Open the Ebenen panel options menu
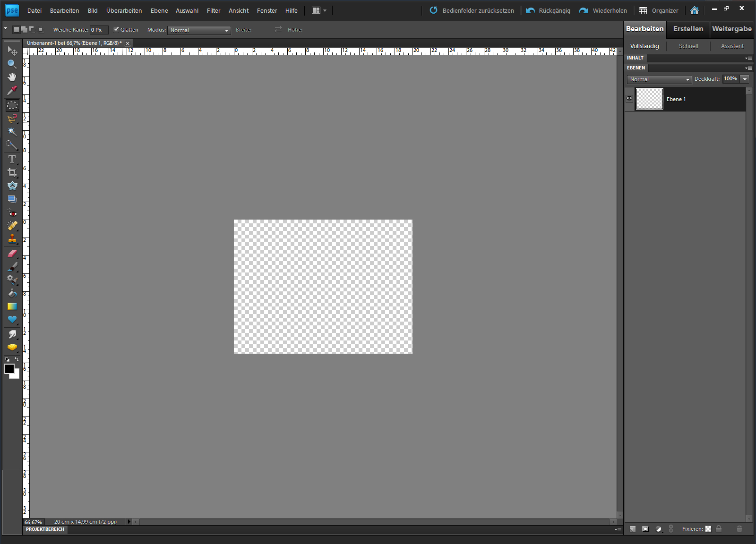The height and width of the screenshot is (544, 756). [748, 68]
